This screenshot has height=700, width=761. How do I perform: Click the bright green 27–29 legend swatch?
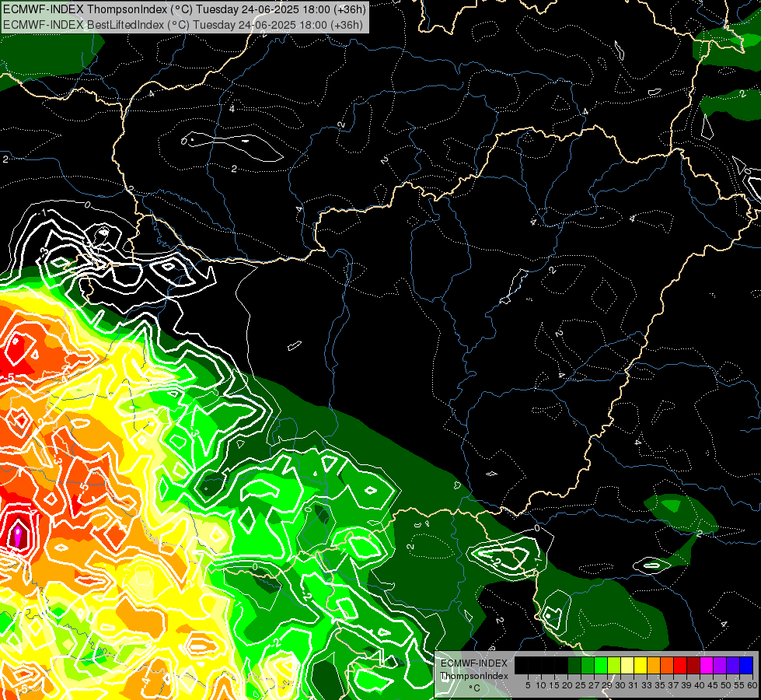click(601, 665)
